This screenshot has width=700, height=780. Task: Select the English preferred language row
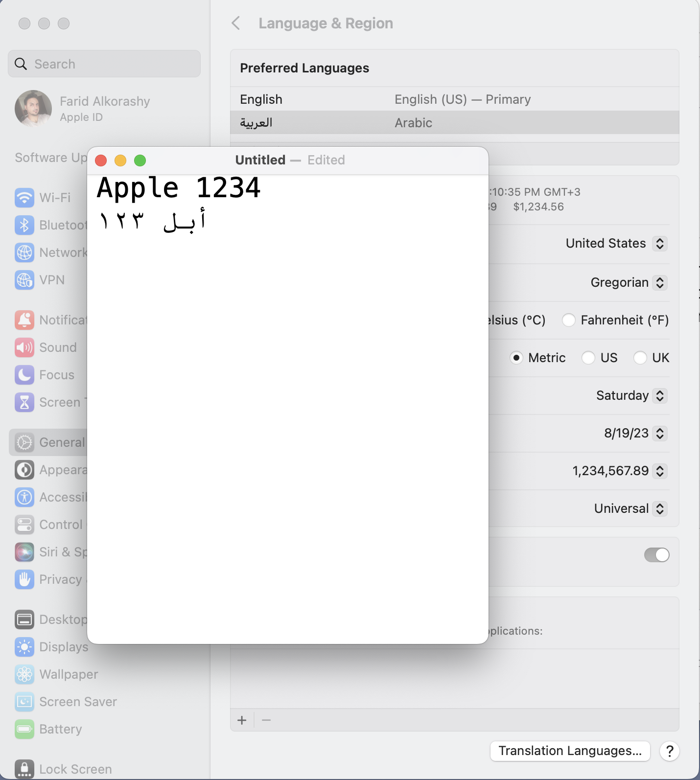tap(455, 99)
